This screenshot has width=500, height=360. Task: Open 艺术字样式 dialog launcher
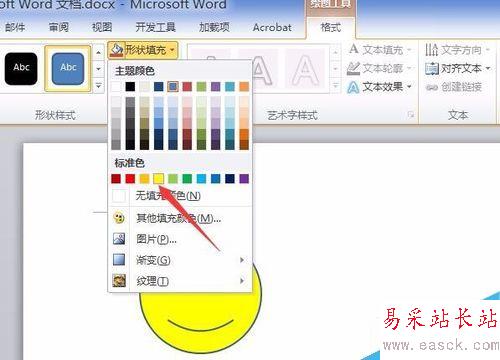(x=411, y=115)
